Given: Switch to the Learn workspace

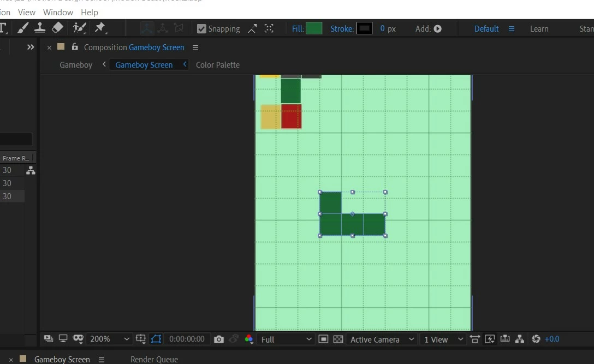Looking at the screenshot, I should coord(539,29).
